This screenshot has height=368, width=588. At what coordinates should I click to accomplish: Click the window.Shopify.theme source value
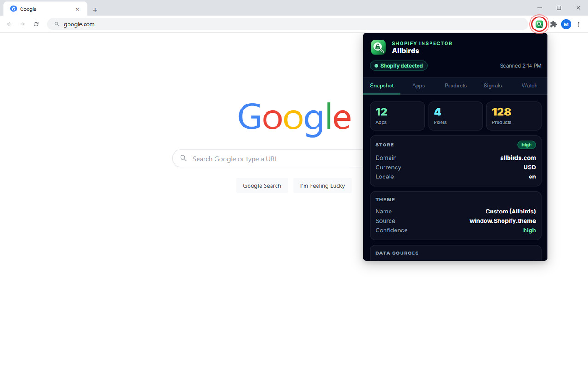[503, 221]
